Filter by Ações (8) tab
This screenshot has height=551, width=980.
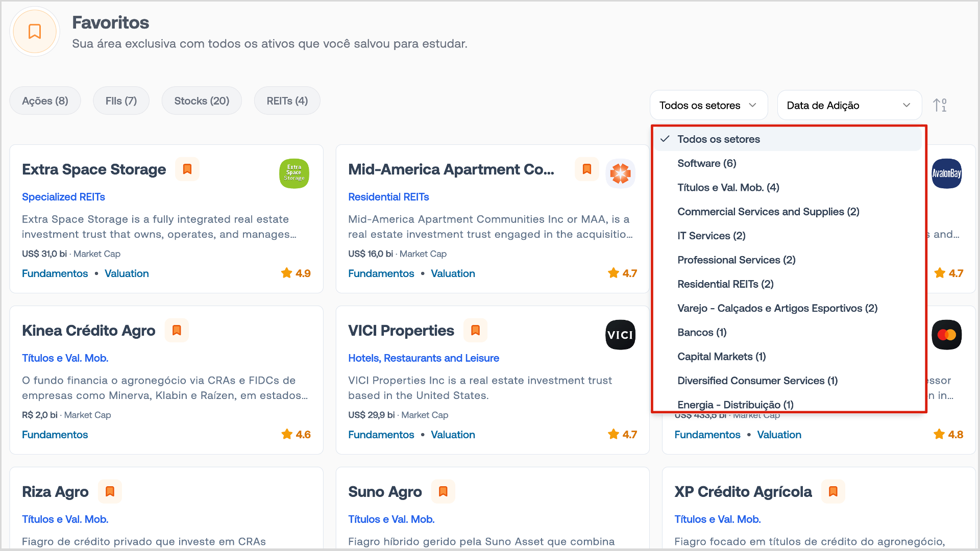pos(45,101)
